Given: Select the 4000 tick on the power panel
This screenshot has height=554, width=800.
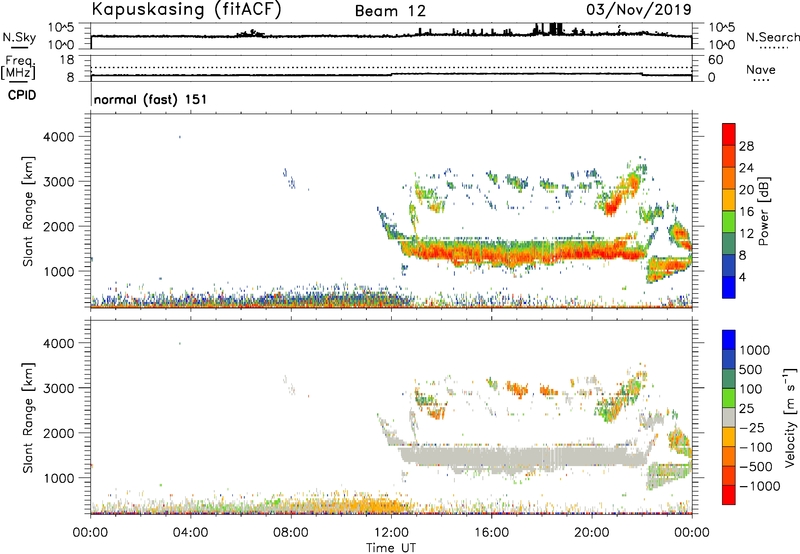Looking at the screenshot, I should (59, 137).
